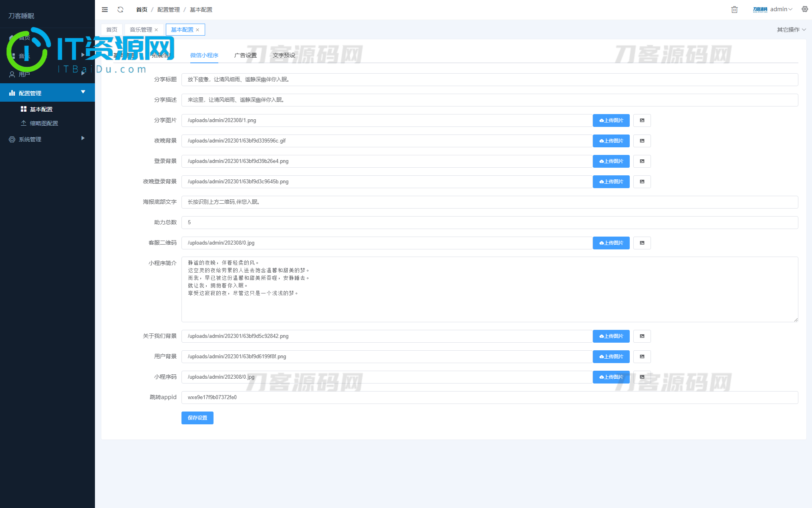This screenshot has width=812, height=508.
Task: Preview the 用户背景 image
Action: pos(642,357)
